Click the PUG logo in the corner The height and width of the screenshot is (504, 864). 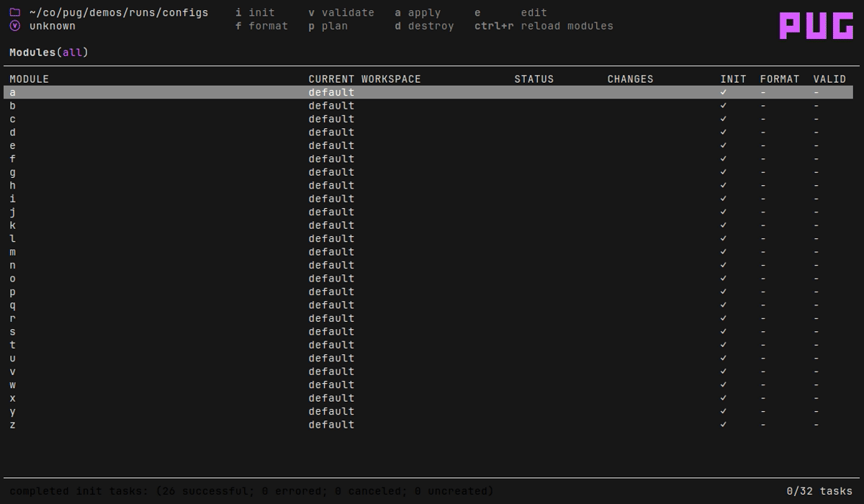click(816, 25)
